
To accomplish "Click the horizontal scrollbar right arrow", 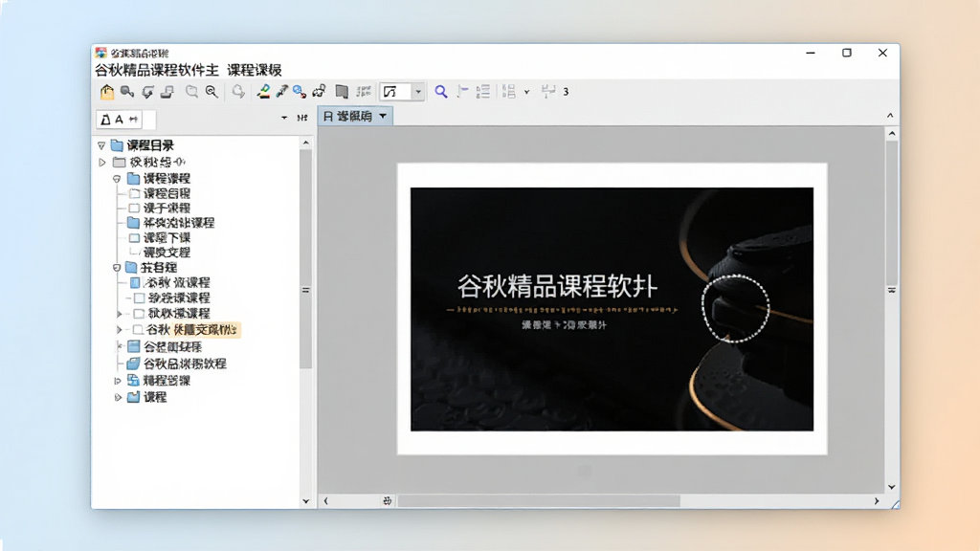I will (877, 501).
